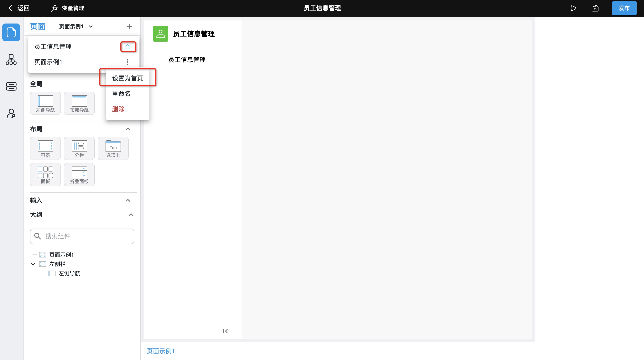
Task: Collapse the 左侧栏 tree node
Action: 33,264
